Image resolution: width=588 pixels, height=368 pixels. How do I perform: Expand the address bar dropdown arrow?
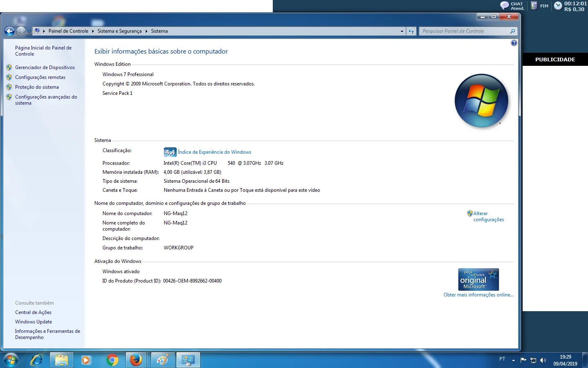click(401, 31)
